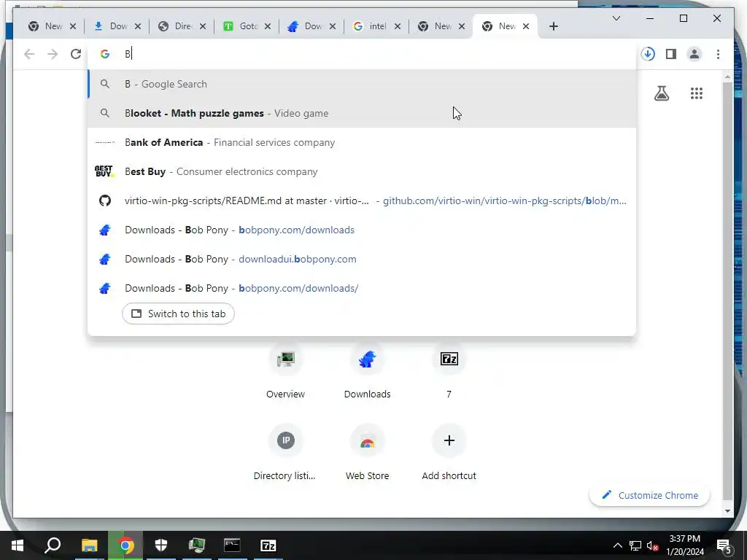Viewport: 747px width, 560px height.
Task: Open the 7-Zip taskbar icon
Action: [x=268, y=545]
